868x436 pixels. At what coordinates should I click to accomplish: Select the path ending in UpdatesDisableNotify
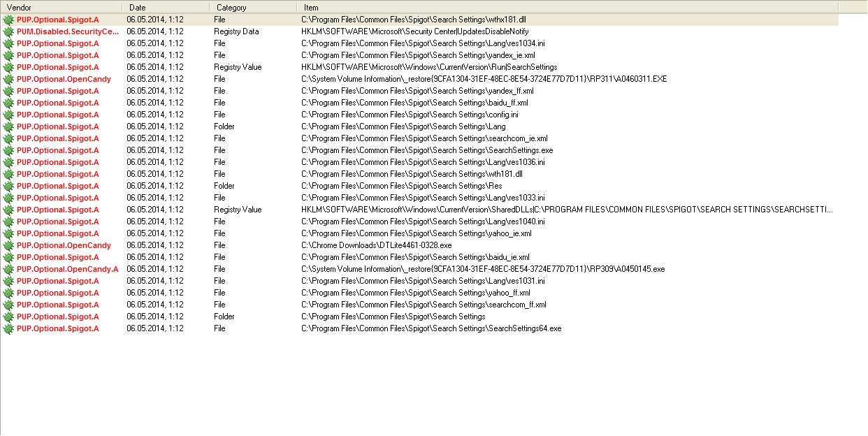(415, 31)
